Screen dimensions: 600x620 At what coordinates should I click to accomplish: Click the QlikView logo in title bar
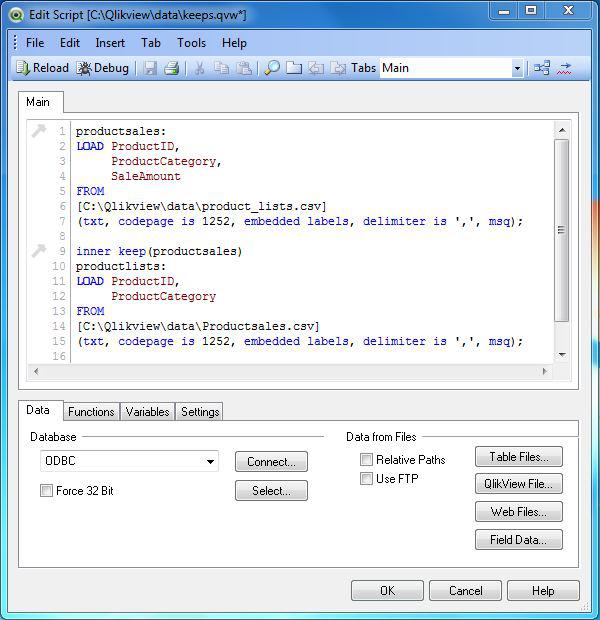[16, 15]
